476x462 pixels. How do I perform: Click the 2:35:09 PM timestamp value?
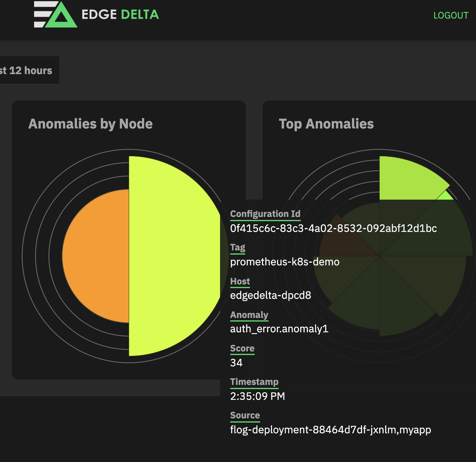(257, 396)
